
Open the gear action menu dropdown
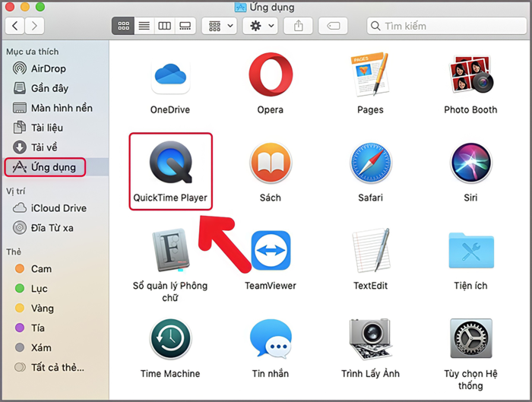click(261, 26)
